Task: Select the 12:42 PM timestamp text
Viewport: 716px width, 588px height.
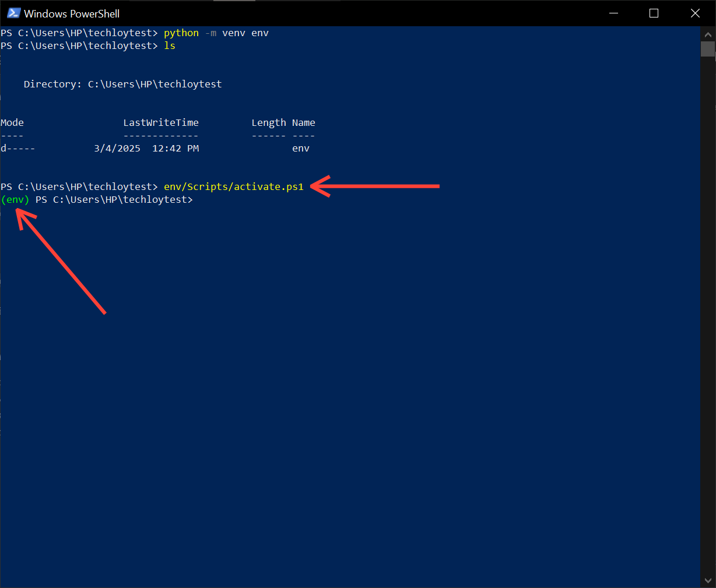Action: point(175,148)
